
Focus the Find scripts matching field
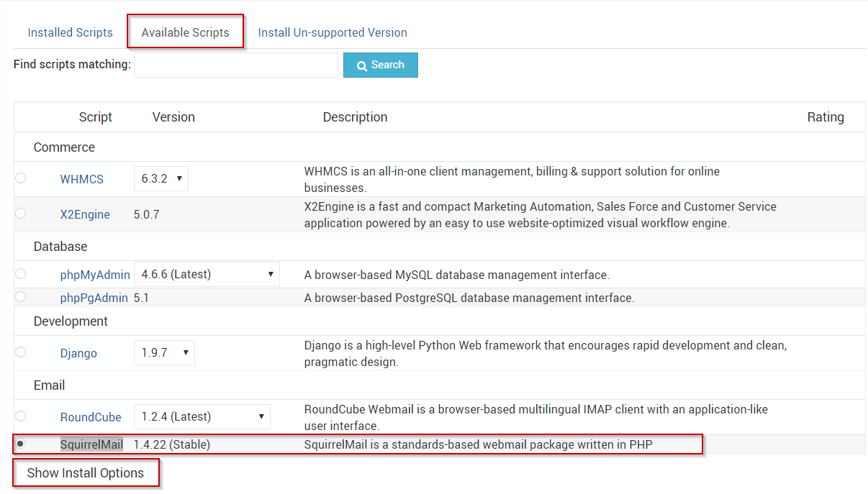coord(236,65)
